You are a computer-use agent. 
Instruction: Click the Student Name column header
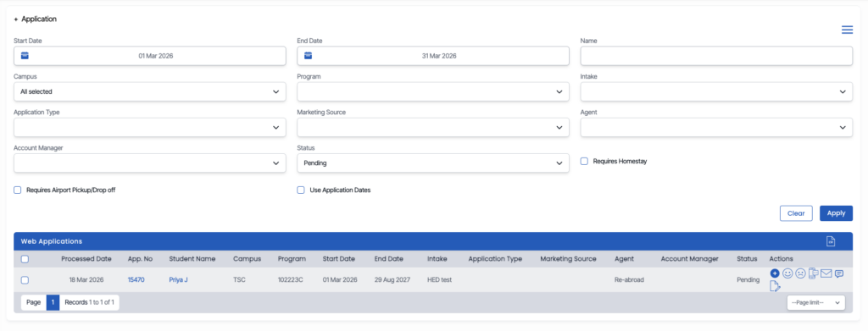(x=192, y=258)
